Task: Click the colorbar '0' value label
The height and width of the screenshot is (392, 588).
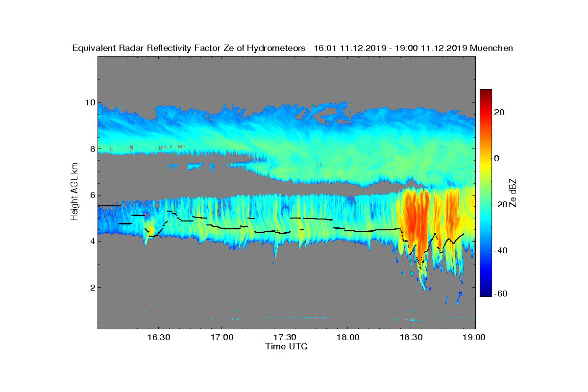Action: [x=498, y=159]
